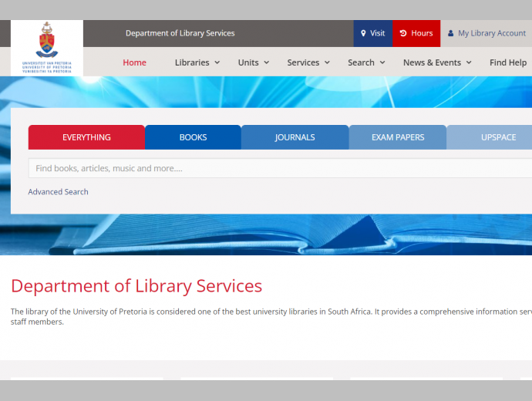Image resolution: width=532 pixels, height=401 pixels.
Task: Open the red Hours button
Action: click(x=416, y=33)
